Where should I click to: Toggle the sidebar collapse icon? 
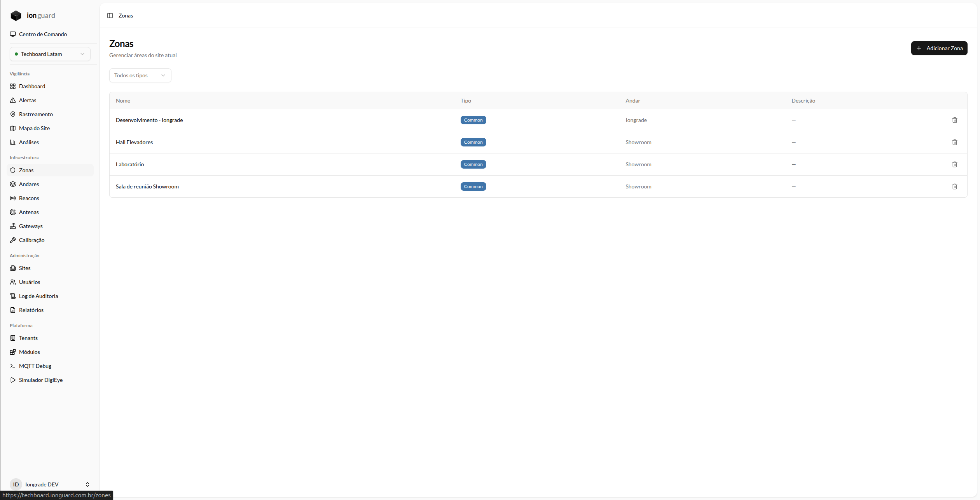tap(110, 16)
